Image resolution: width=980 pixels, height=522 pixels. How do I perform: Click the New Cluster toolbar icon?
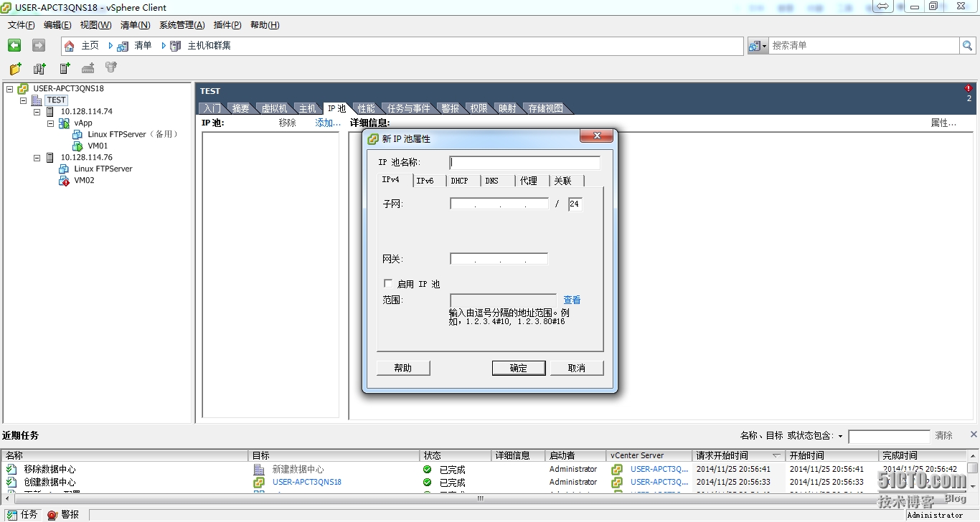pyautogui.click(x=39, y=69)
